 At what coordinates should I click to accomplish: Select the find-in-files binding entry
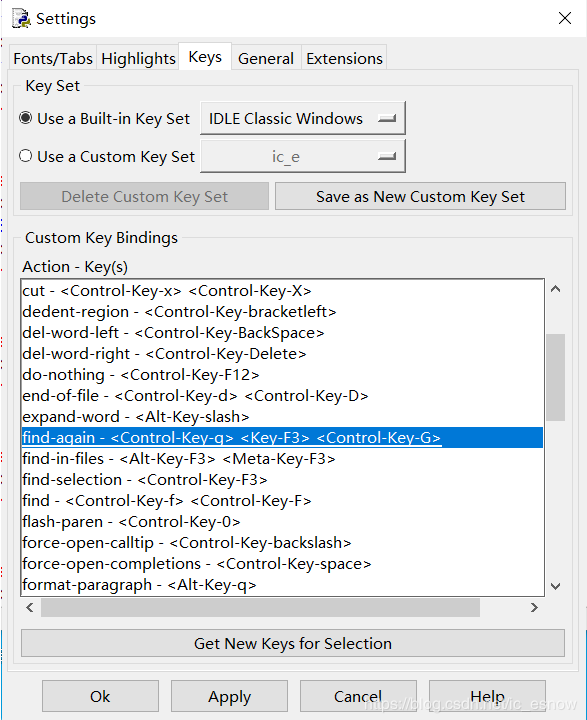point(282,459)
